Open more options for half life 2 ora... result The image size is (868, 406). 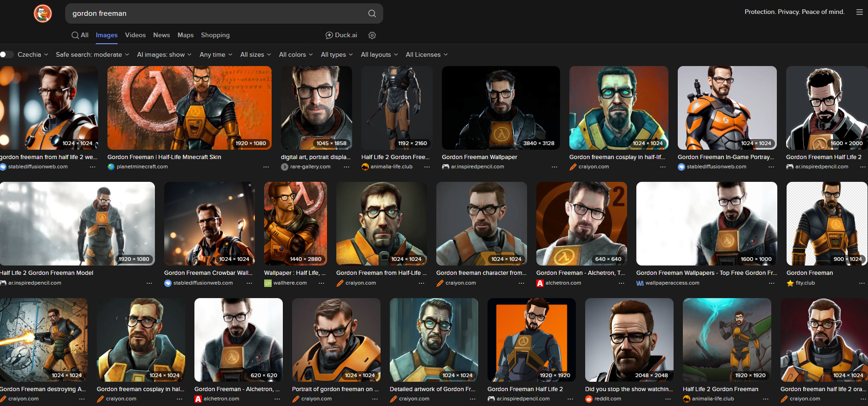pos(863,399)
